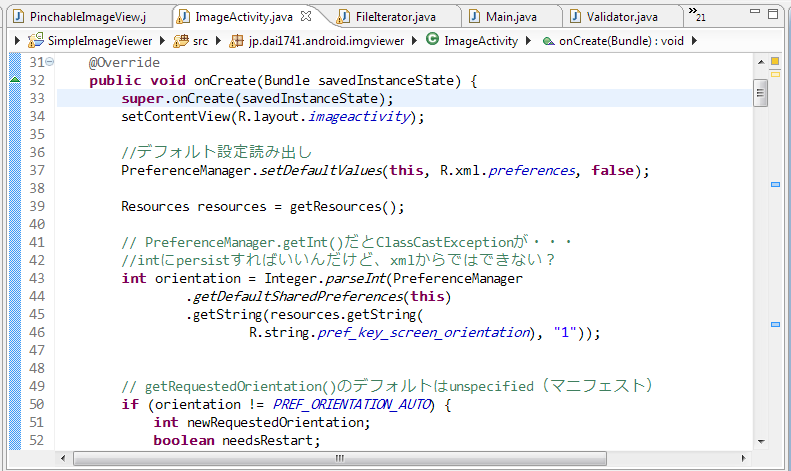This screenshot has width=791, height=471.
Task: Expand the arrow after the SimpleImageViewer breadcrumb
Action: pos(162,40)
